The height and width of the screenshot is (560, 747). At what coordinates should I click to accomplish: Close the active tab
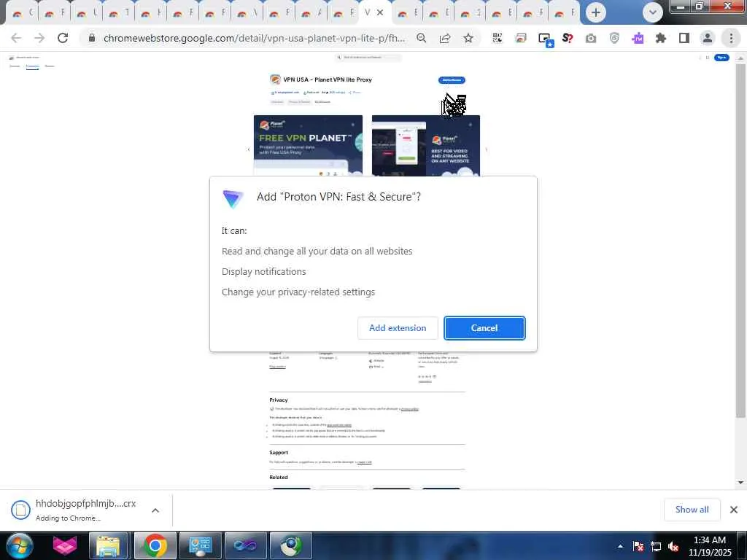(380, 12)
